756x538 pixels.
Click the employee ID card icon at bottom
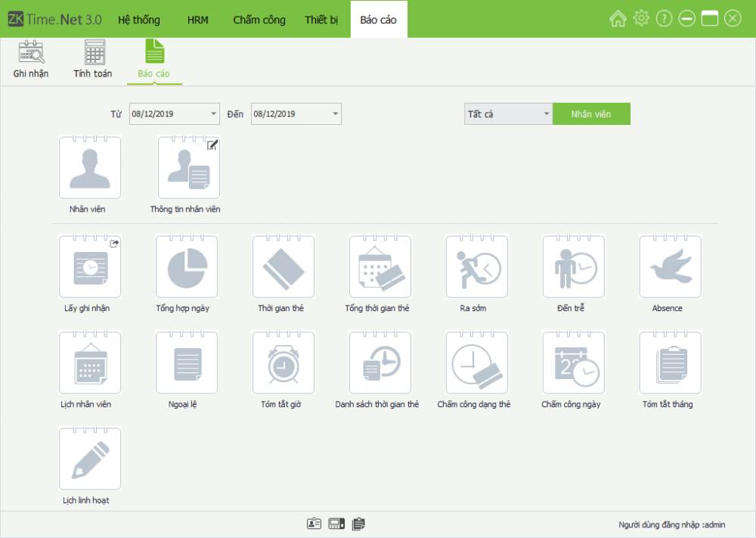(x=314, y=523)
